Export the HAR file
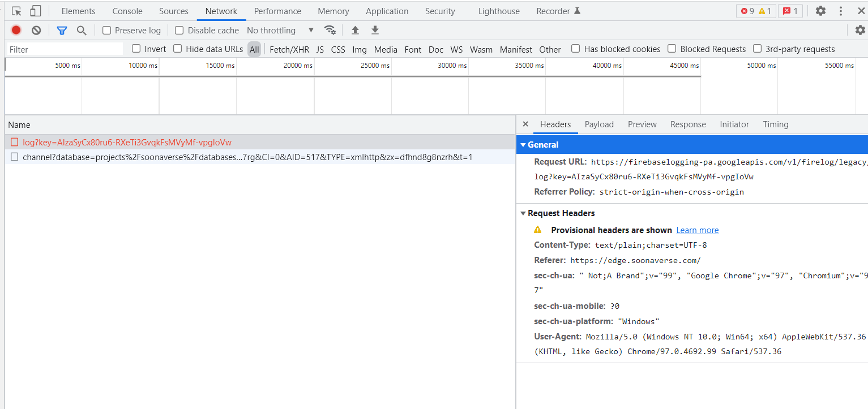 pyautogui.click(x=375, y=30)
